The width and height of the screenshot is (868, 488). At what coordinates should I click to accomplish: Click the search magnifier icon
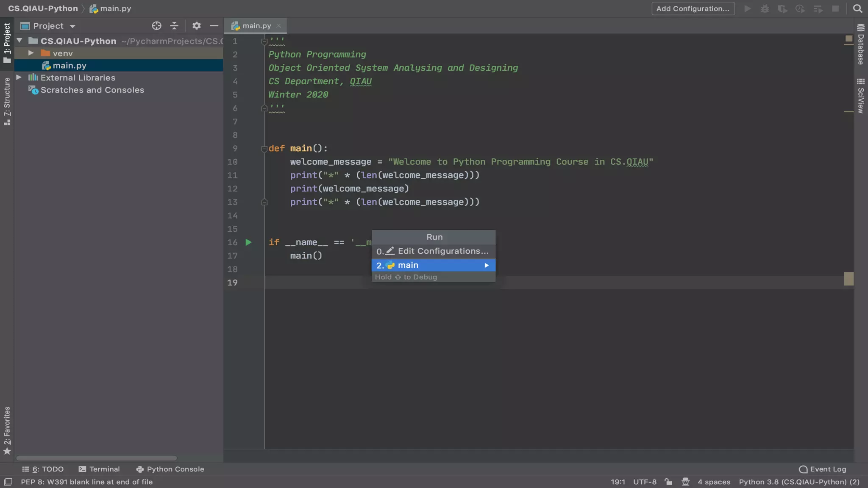click(x=857, y=8)
